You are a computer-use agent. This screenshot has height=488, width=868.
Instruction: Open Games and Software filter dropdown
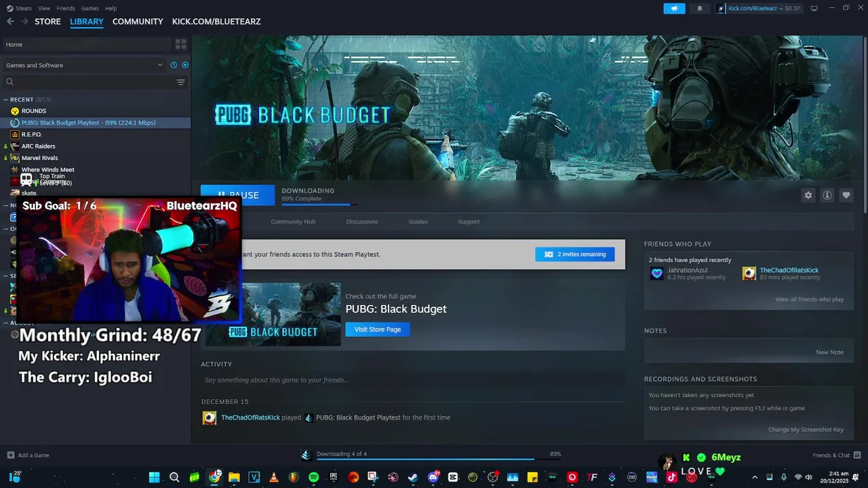(84, 65)
